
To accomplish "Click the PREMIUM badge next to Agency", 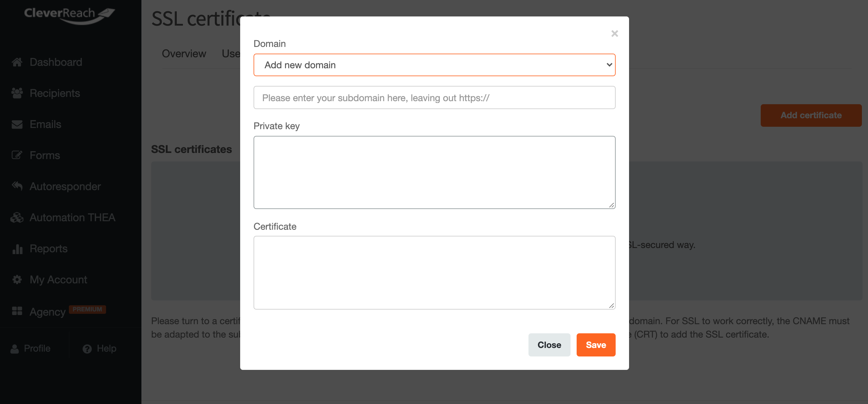I will [87, 309].
